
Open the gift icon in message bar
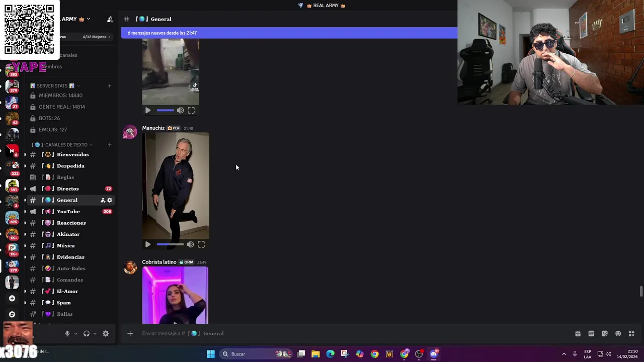tap(578, 333)
